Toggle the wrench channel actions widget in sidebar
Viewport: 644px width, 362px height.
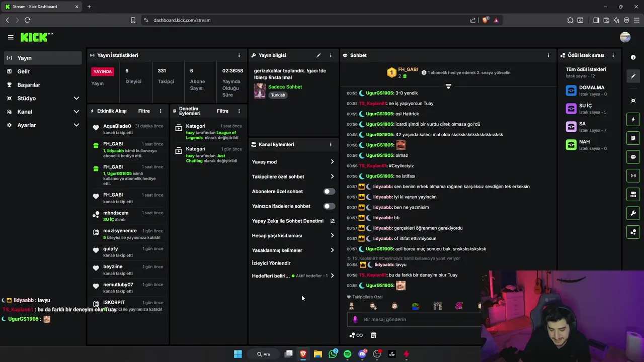633,213
